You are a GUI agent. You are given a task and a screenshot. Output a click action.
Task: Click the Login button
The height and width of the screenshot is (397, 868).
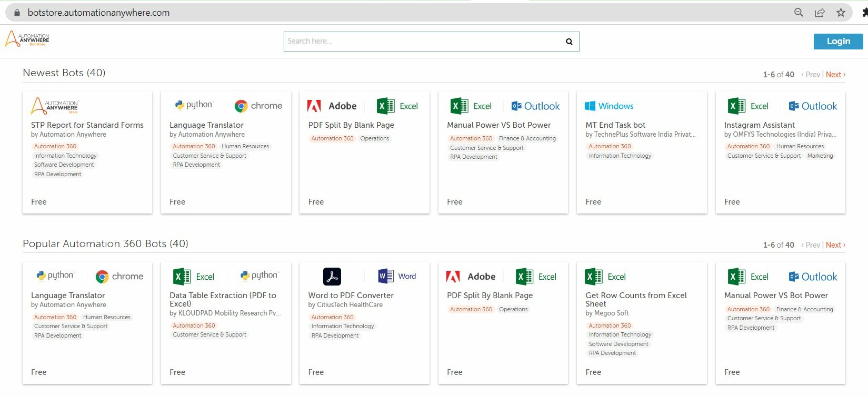click(838, 42)
